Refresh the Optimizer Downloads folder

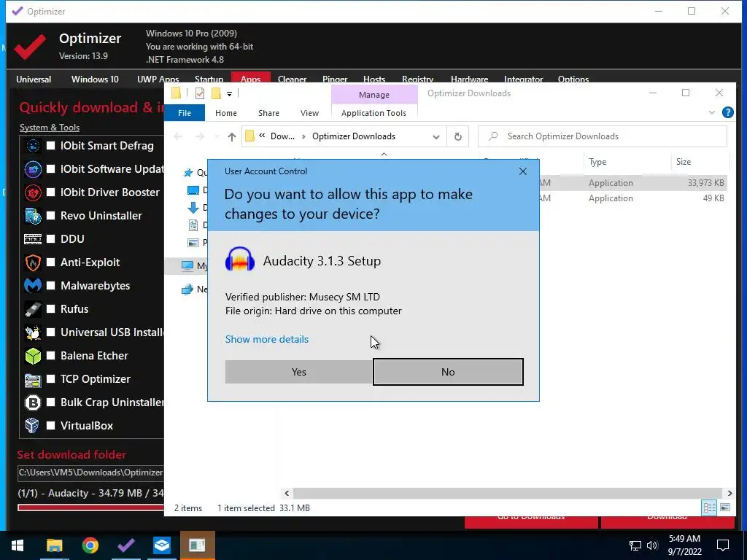point(458,136)
